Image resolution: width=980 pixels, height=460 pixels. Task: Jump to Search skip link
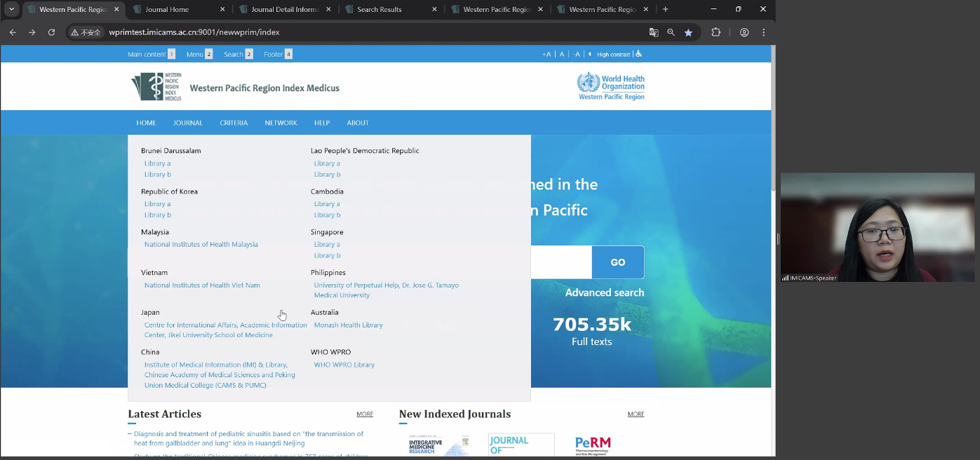click(238, 54)
